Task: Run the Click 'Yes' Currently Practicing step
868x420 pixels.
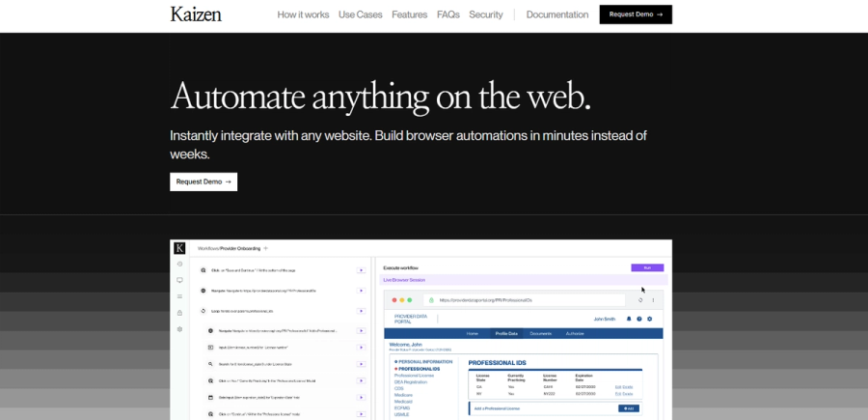Action: tap(361, 380)
